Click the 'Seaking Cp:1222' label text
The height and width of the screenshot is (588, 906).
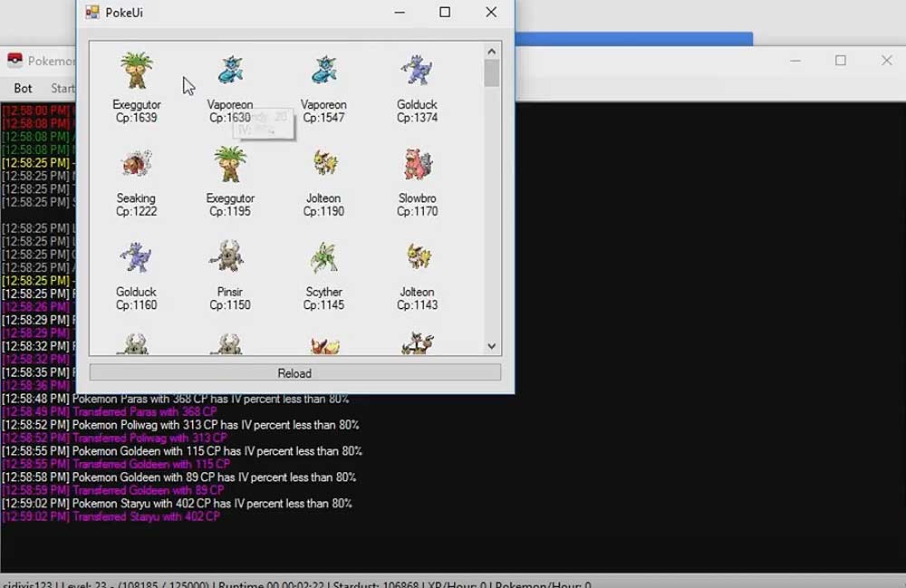[x=137, y=205]
